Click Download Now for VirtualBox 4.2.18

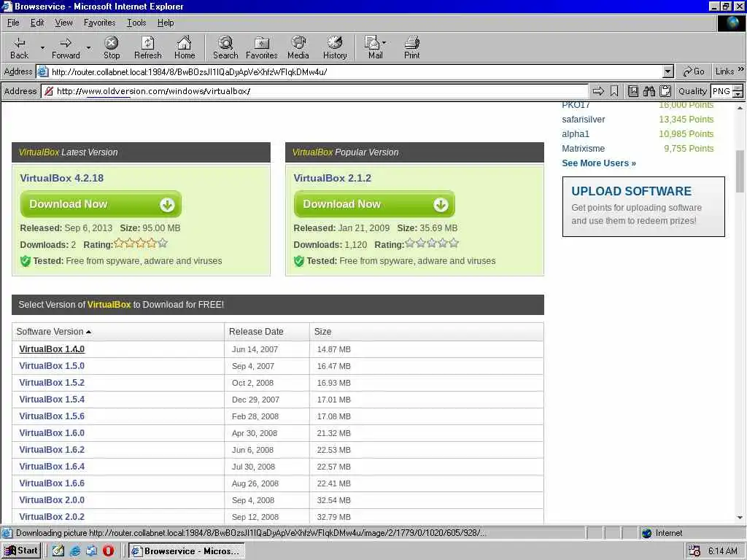click(x=101, y=204)
